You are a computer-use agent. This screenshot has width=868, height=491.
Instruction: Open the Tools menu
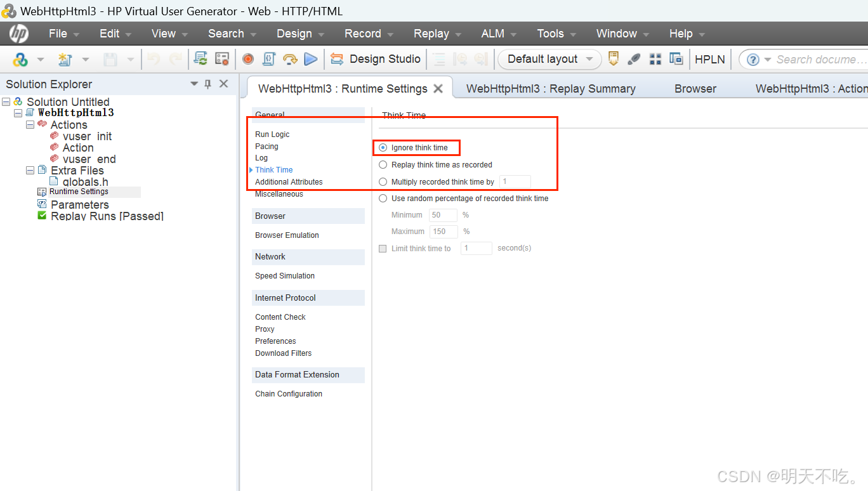tap(556, 34)
